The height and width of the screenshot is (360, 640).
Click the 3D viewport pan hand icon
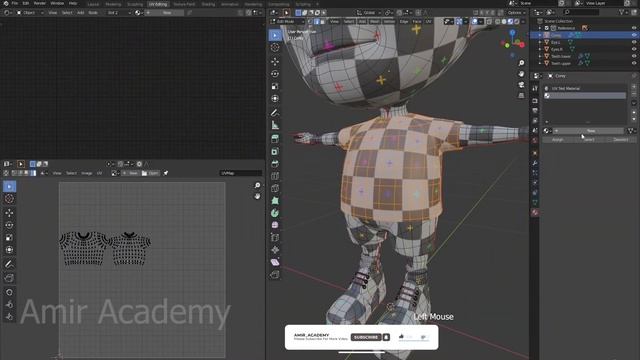pos(521,74)
